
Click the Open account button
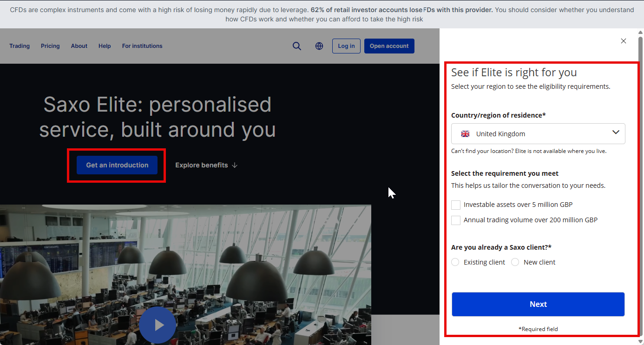pyautogui.click(x=389, y=46)
